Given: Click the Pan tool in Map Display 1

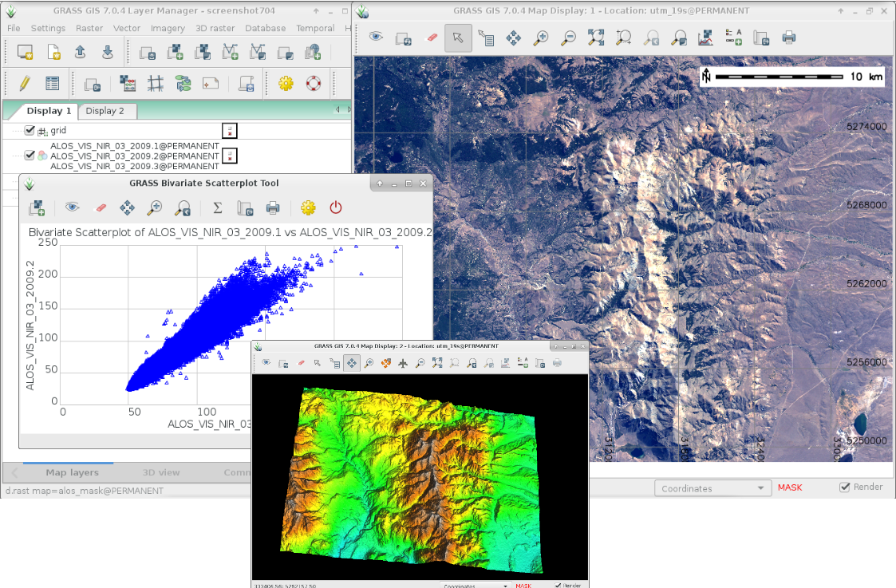Looking at the screenshot, I should [514, 37].
